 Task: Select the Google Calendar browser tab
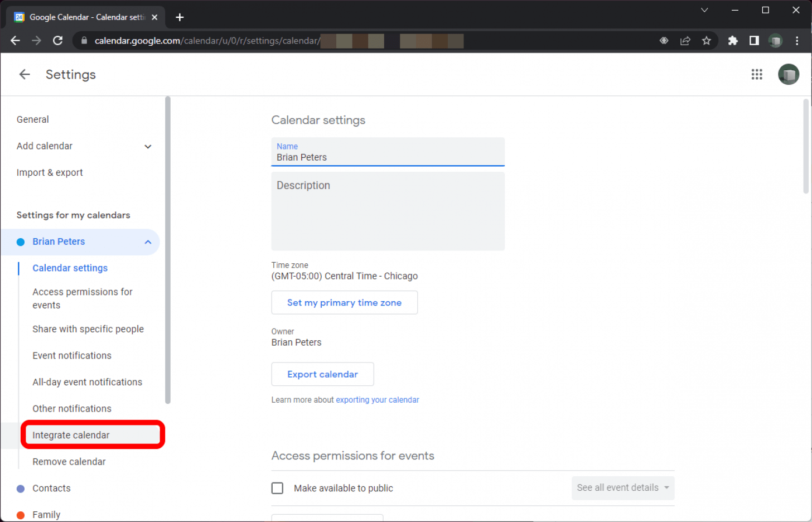(x=86, y=17)
